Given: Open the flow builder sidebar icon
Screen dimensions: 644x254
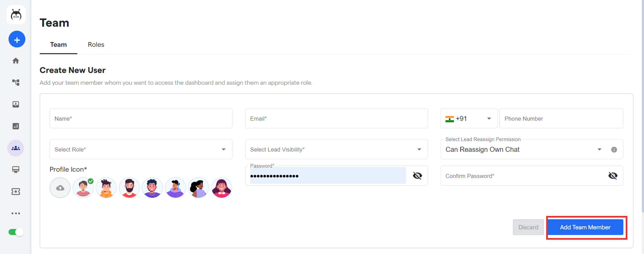Looking at the screenshot, I should pos(16,83).
